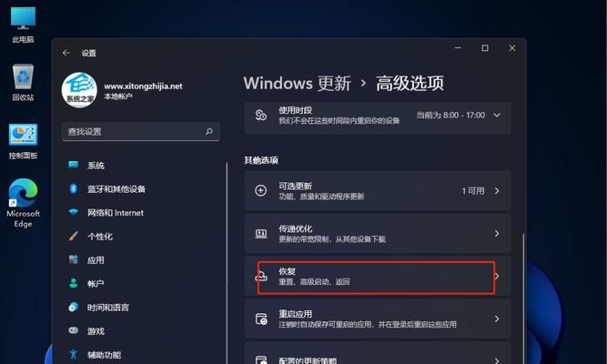Image resolution: width=607 pixels, height=364 pixels.
Task: Go back with the Settings back arrow
Action: click(x=66, y=53)
